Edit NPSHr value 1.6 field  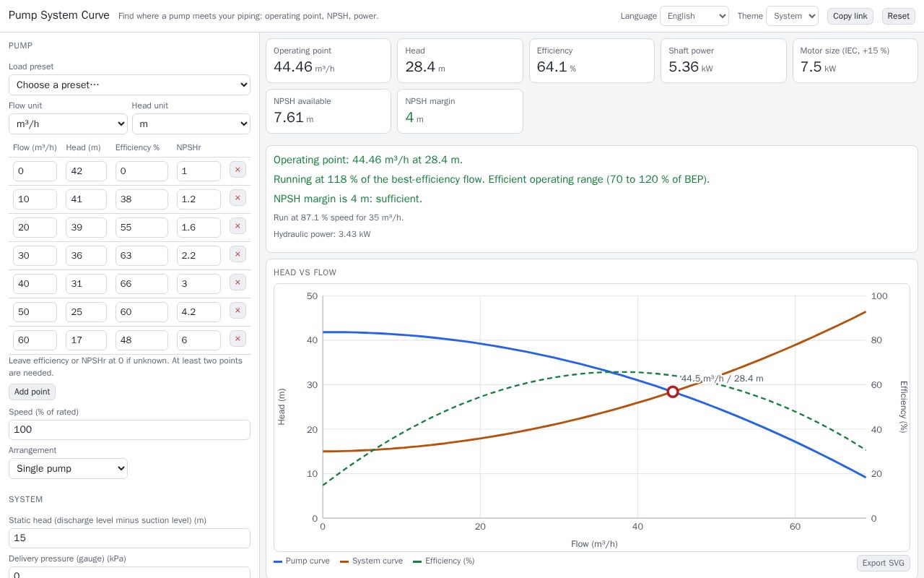(199, 228)
